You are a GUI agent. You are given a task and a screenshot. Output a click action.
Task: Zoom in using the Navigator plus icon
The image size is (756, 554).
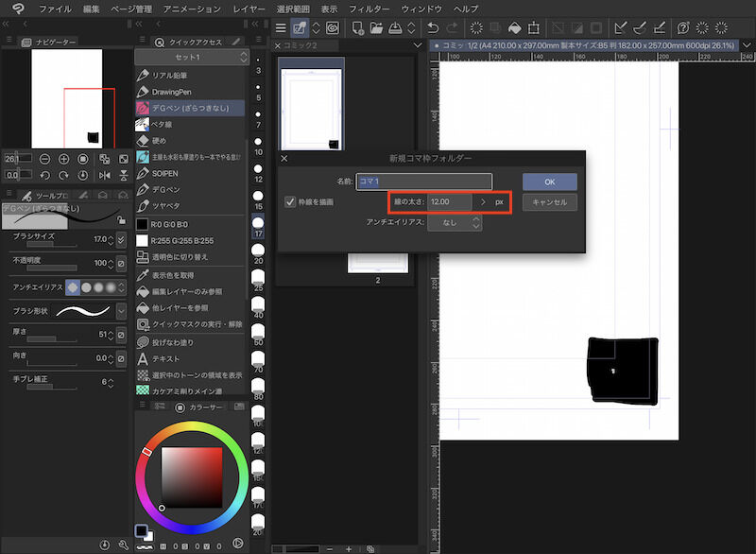coord(63,159)
